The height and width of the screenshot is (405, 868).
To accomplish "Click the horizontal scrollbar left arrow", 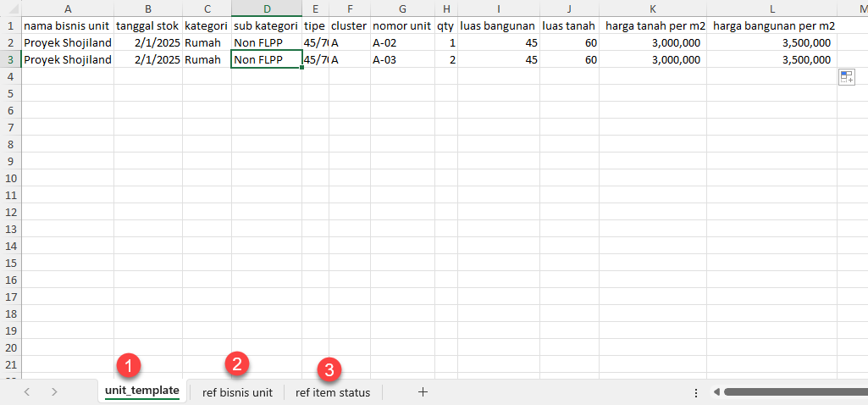I will (716, 392).
